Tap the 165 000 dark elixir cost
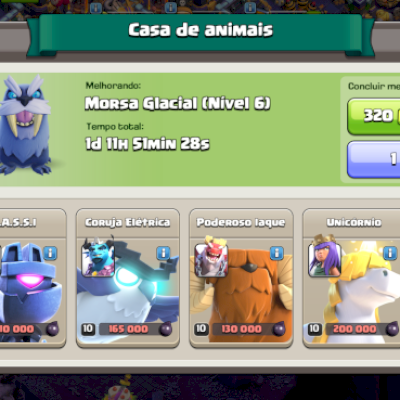The image size is (400, 400). point(128,329)
